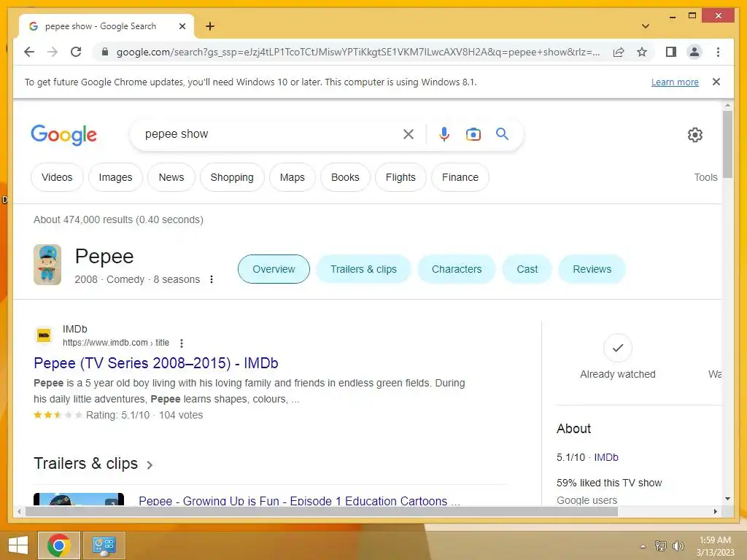The width and height of the screenshot is (747, 560).
Task: Select the Characters chip
Action: (x=457, y=269)
